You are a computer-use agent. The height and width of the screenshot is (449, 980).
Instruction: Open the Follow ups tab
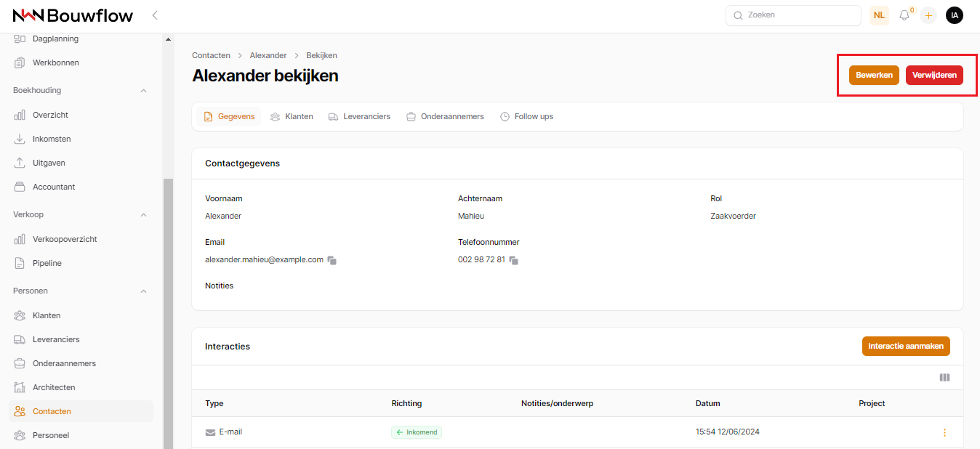pyautogui.click(x=527, y=116)
